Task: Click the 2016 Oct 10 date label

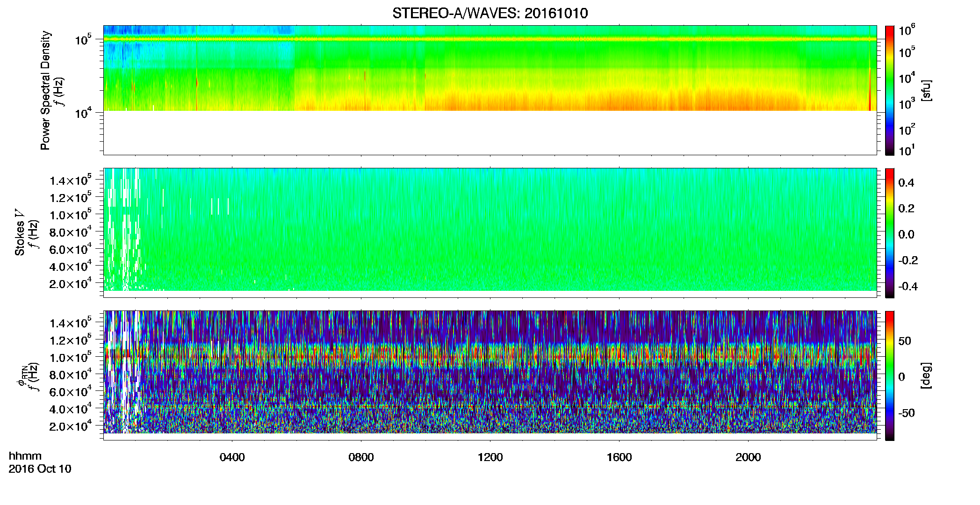Action: (40, 469)
